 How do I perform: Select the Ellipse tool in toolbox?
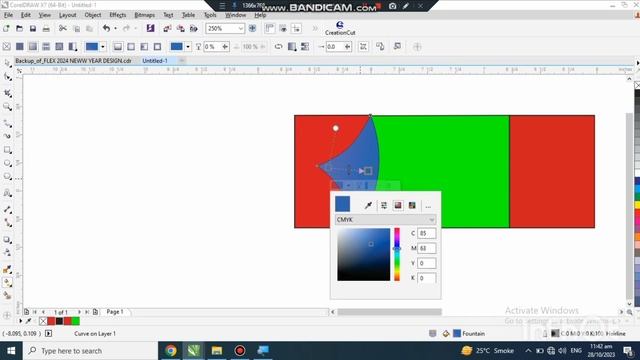[7, 163]
